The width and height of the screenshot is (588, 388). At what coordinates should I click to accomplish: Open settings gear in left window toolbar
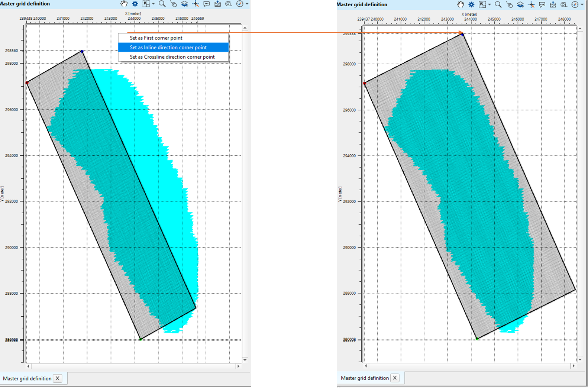(135, 4)
